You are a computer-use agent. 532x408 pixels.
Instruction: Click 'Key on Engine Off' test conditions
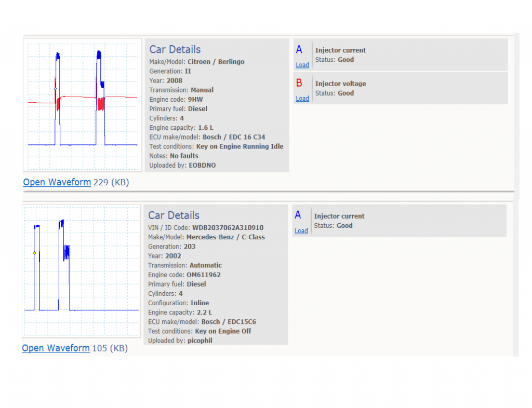pyautogui.click(x=223, y=331)
